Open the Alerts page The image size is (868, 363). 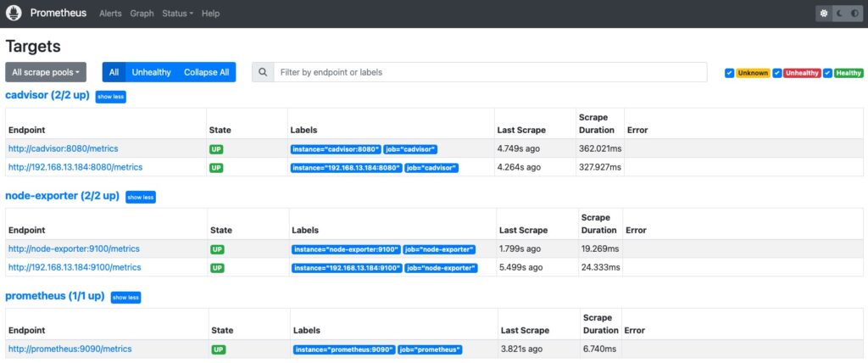(110, 14)
